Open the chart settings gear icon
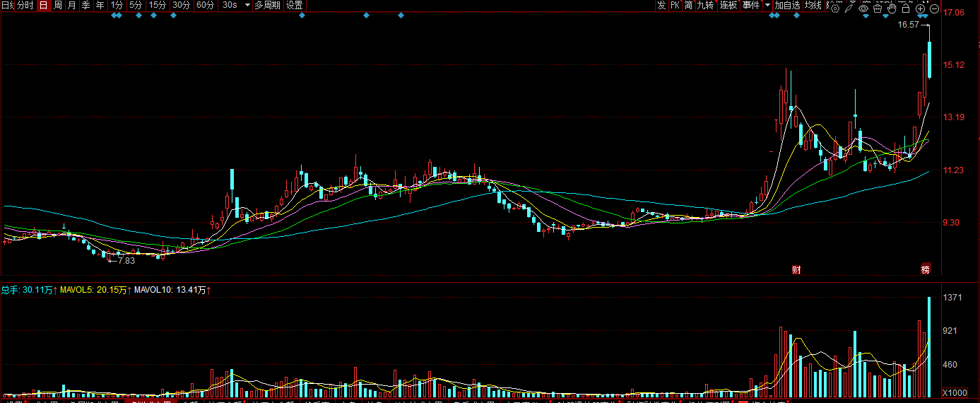 click(835, 8)
